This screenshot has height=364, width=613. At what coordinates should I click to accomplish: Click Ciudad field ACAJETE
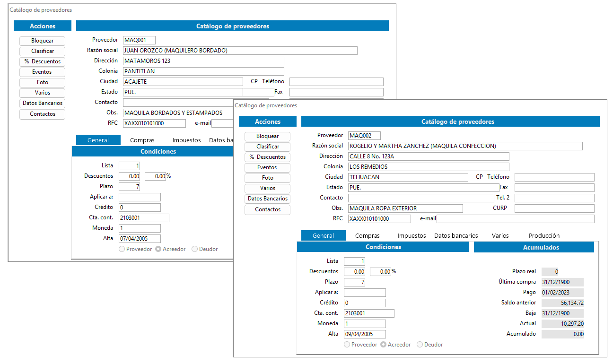pyautogui.click(x=183, y=82)
